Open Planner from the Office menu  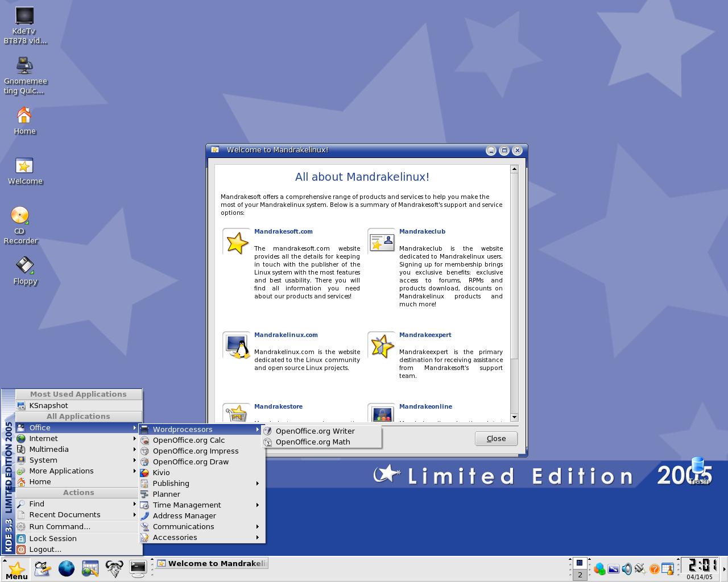(202, 494)
